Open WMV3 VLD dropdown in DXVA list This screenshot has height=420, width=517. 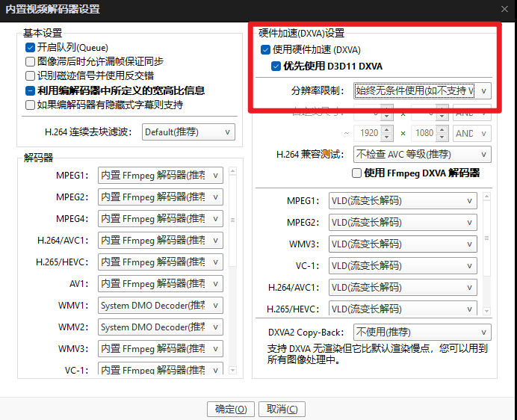(x=403, y=244)
